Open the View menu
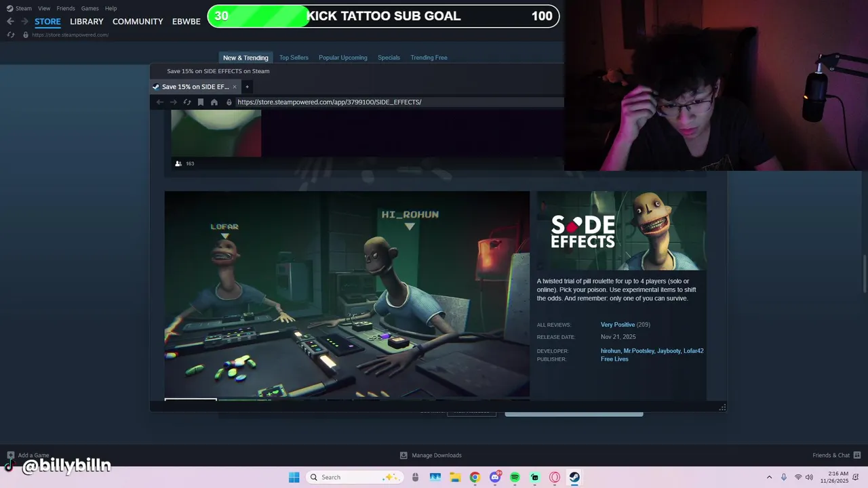868x488 pixels. coord(44,8)
